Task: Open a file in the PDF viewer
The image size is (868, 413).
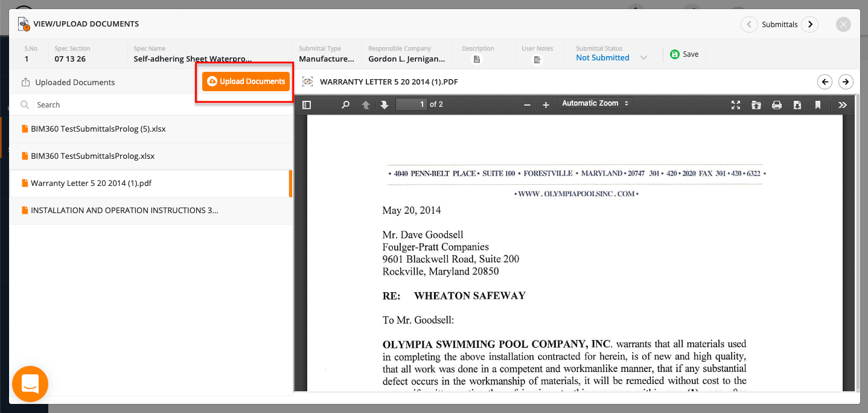Action: [x=756, y=105]
